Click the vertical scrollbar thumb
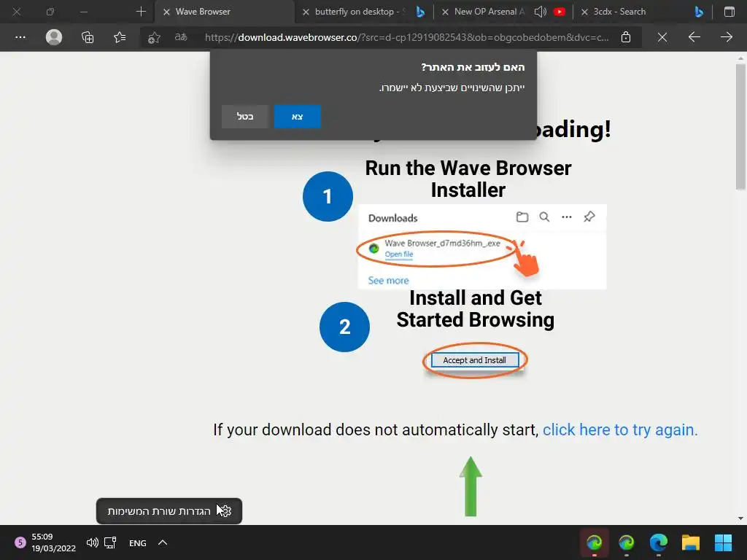 tap(740, 127)
